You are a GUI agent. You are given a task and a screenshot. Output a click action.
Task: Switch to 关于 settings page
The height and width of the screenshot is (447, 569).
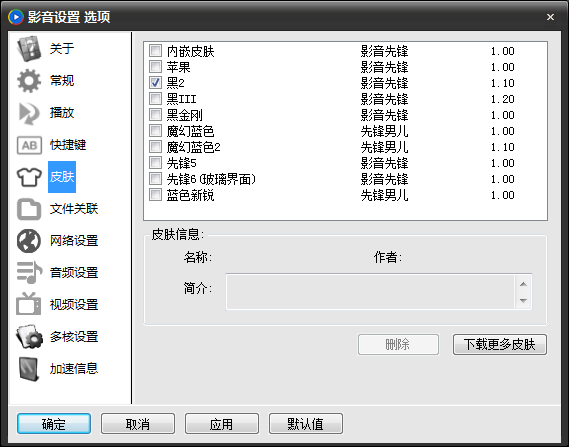coord(62,49)
